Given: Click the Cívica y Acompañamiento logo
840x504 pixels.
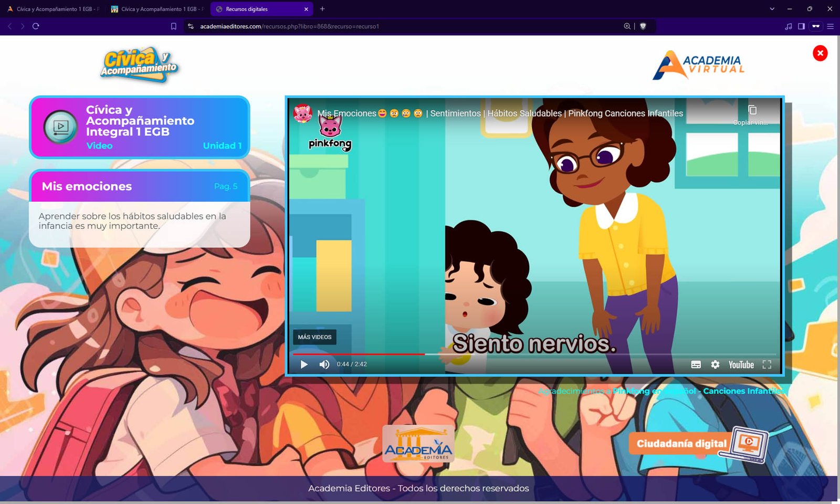Looking at the screenshot, I should 139,65.
